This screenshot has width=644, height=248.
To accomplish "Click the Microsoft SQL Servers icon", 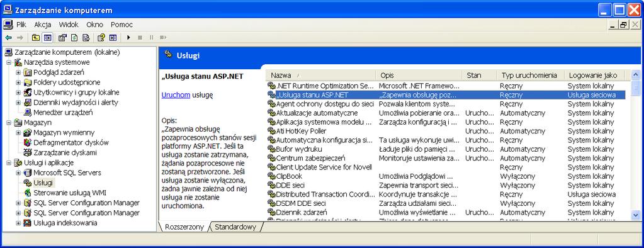I will coord(28,173).
